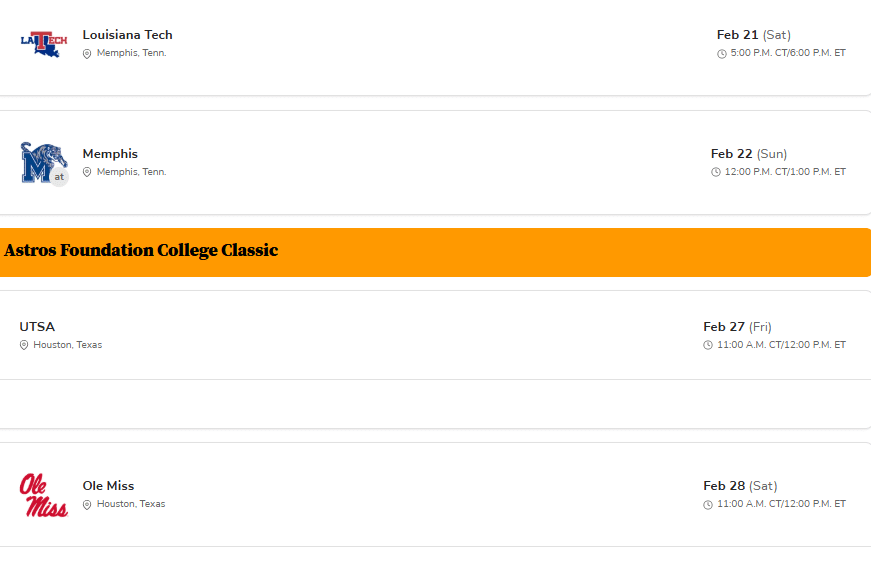Select the Feb 21 (Sat) date
The height and width of the screenshot is (587, 871).
[x=753, y=35]
